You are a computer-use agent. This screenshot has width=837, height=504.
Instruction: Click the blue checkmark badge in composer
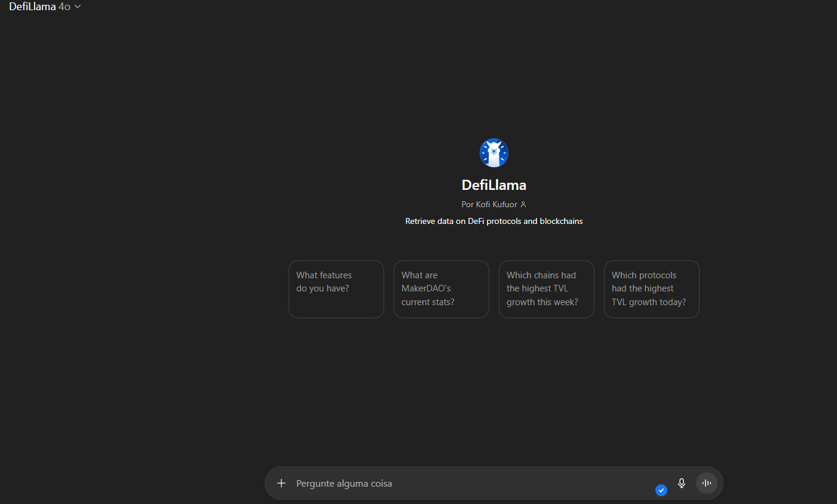[x=661, y=490]
